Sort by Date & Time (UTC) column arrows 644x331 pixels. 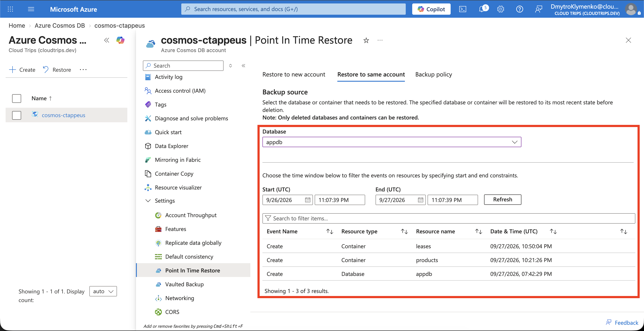tap(553, 231)
